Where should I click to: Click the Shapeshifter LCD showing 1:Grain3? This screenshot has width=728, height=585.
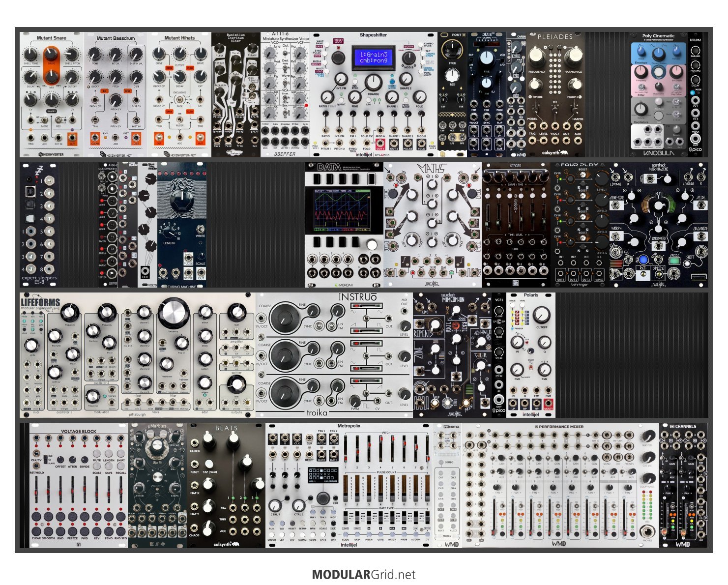tap(373, 58)
